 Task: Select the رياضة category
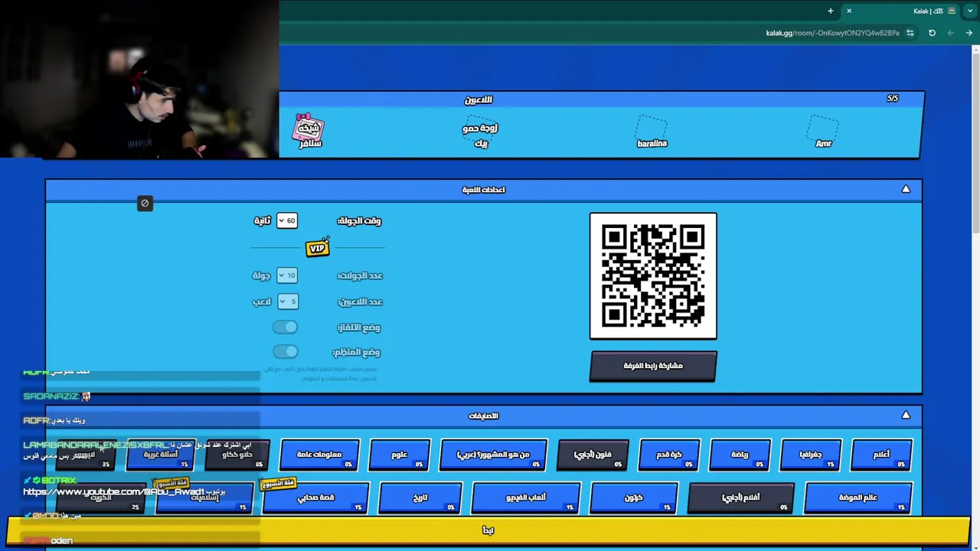740,455
